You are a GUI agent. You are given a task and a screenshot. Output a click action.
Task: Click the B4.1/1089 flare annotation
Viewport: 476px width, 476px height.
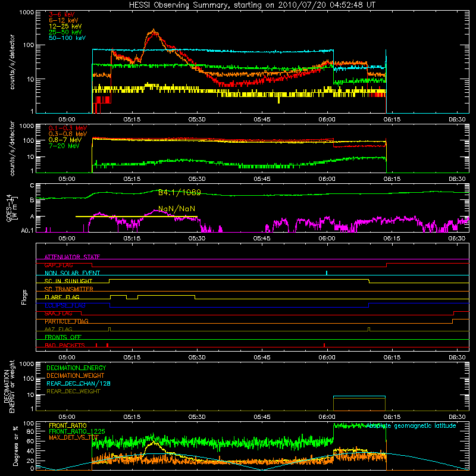click(180, 192)
